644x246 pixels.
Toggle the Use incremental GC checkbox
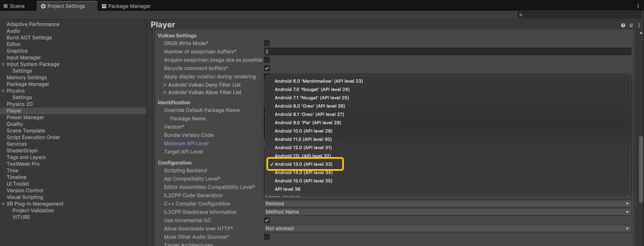267,220
